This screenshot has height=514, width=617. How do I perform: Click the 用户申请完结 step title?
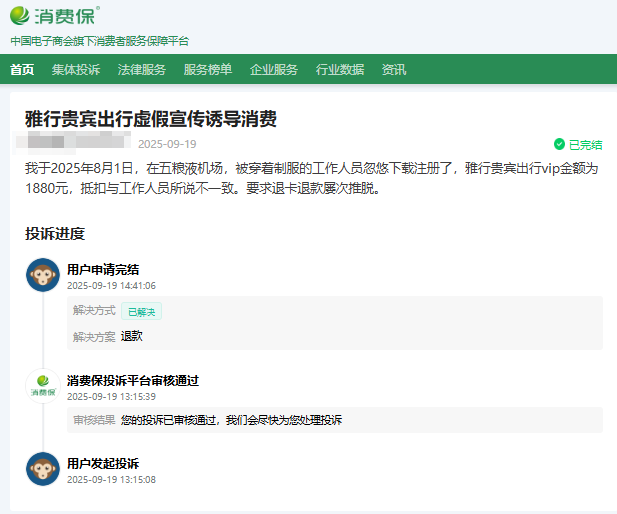click(103, 270)
